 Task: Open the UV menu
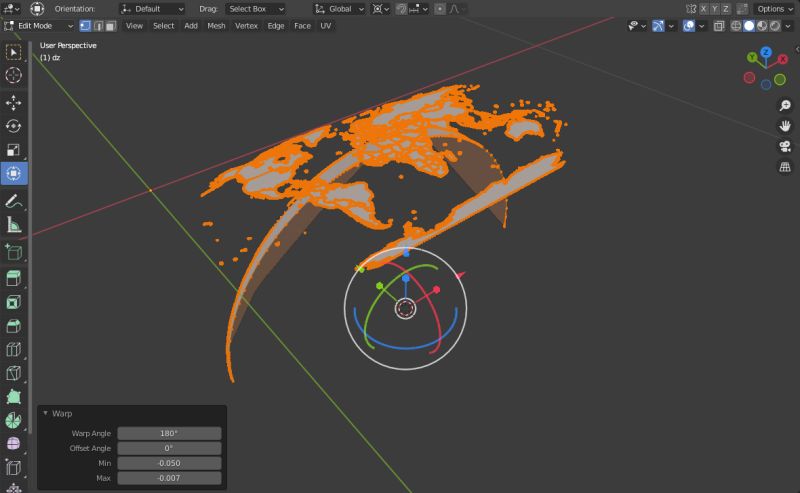pyautogui.click(x=326, y=26)
